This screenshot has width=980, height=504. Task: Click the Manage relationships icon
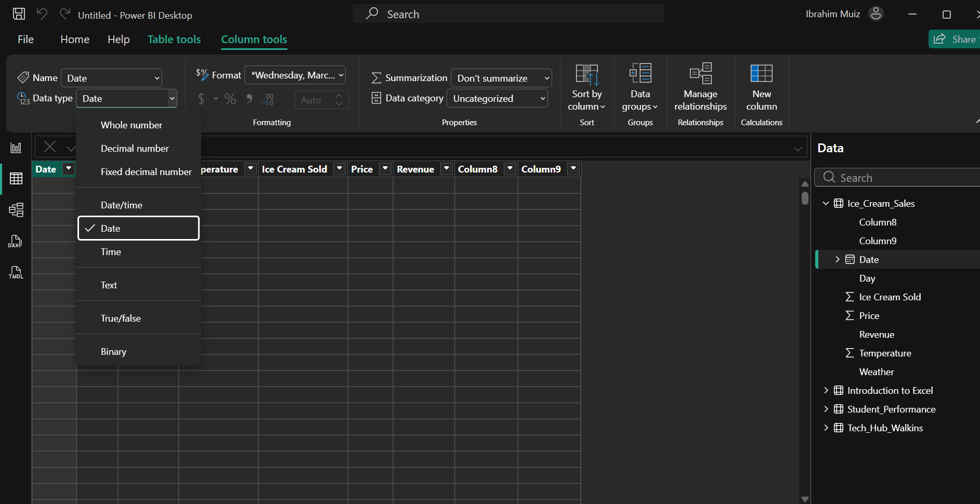pyautogui.click(x=700, y=73)
